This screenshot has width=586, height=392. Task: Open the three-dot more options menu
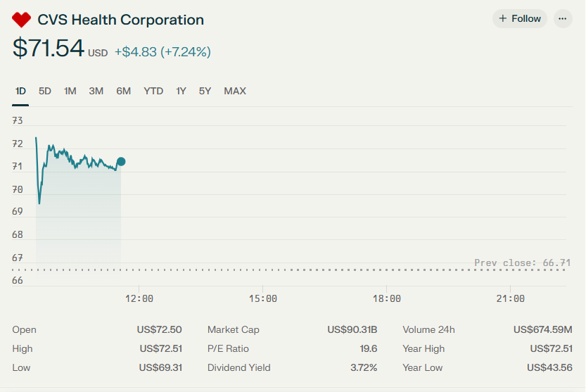(563, 19)
